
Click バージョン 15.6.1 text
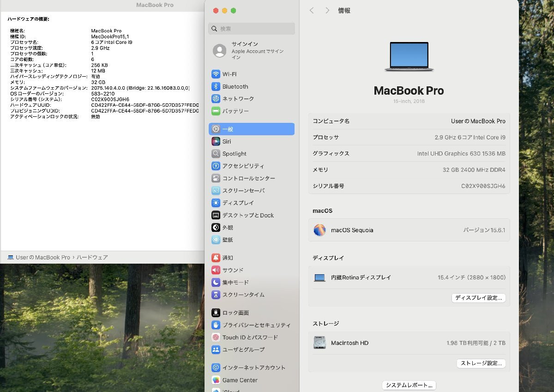click(484, 230)
